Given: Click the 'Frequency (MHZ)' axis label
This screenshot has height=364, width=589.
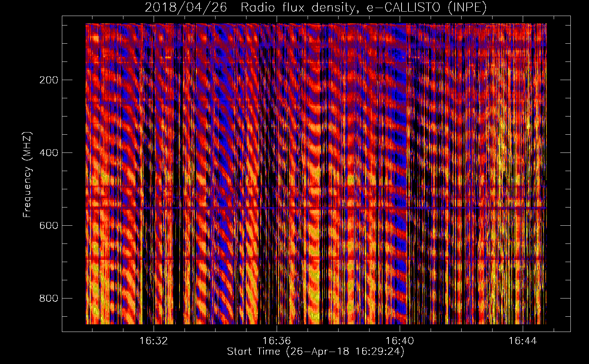Looking at the screenshot, I should pyautogui.click(x=27, y=175).
